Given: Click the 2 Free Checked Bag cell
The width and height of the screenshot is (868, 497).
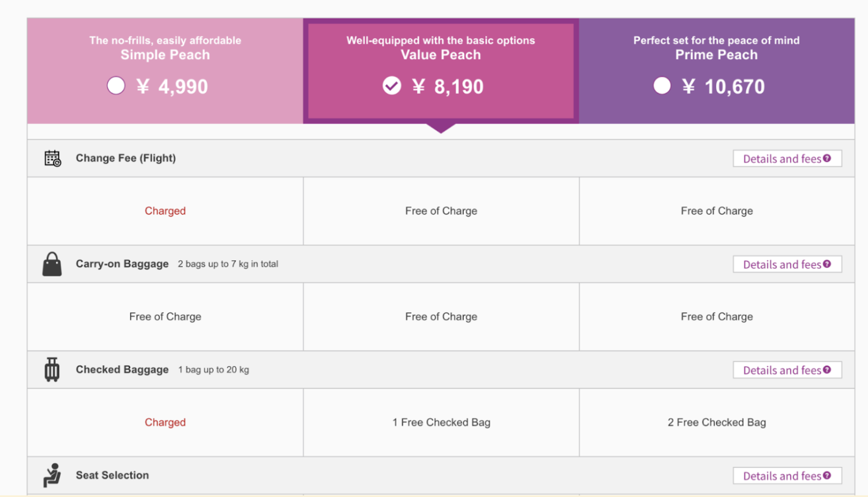Looking at the screenshot, I should (717, 422).
